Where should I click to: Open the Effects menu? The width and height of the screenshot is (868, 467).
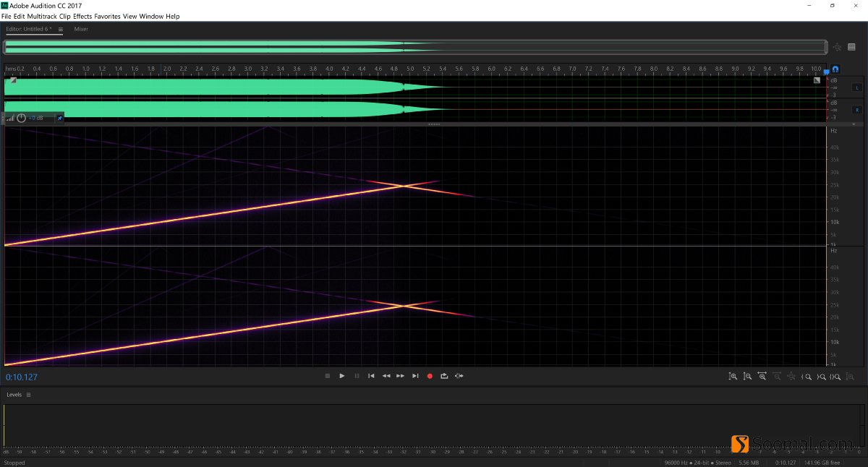pos(82,16)
